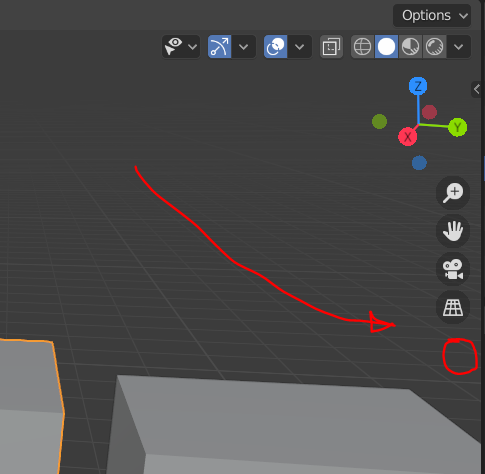Click the negative Y axis gizmo dot

[379, 121]
